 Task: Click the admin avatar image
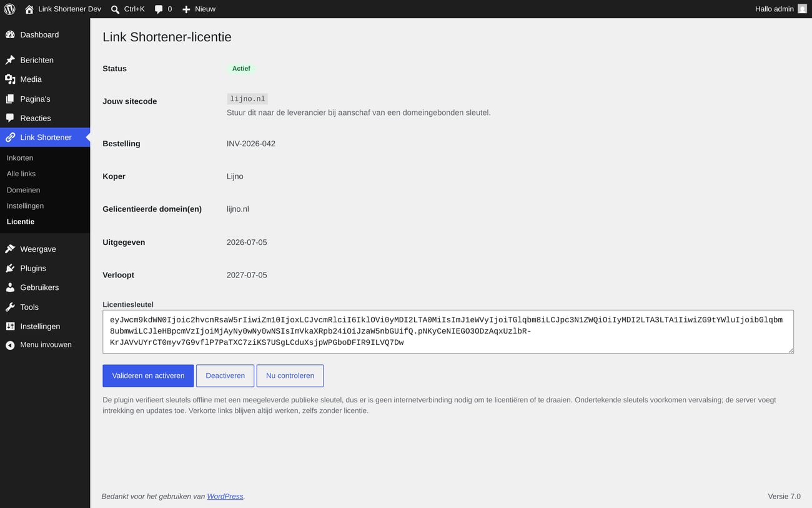pos(802,9)
